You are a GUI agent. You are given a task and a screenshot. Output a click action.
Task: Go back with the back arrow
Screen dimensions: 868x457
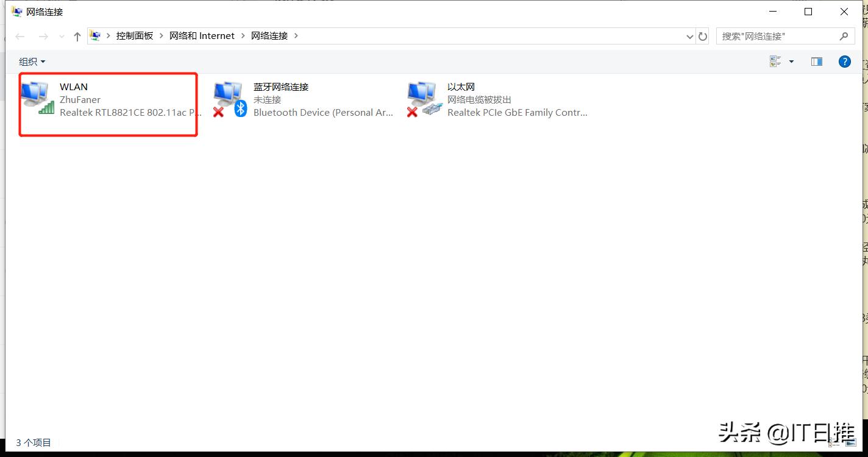(19, 36)
